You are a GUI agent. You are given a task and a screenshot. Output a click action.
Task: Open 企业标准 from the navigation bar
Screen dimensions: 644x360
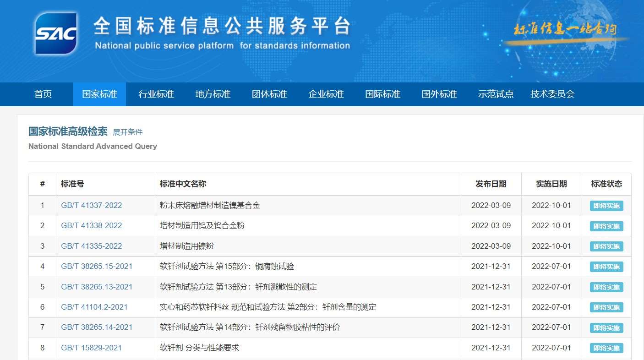click(326, 94)
